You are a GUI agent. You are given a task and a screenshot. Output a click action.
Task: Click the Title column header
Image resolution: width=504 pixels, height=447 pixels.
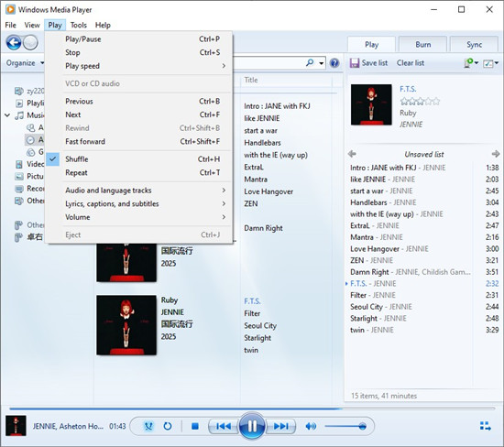251,80
